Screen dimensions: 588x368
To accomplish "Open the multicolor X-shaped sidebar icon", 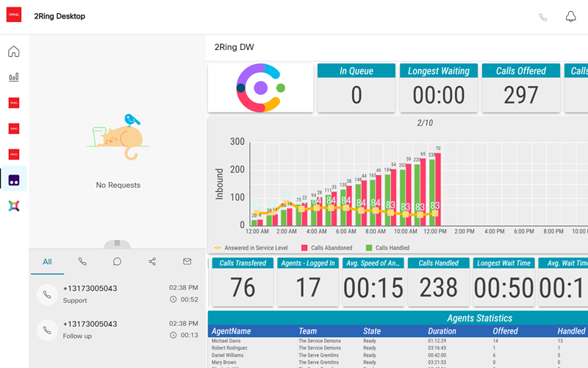I will tap(14, 206).
